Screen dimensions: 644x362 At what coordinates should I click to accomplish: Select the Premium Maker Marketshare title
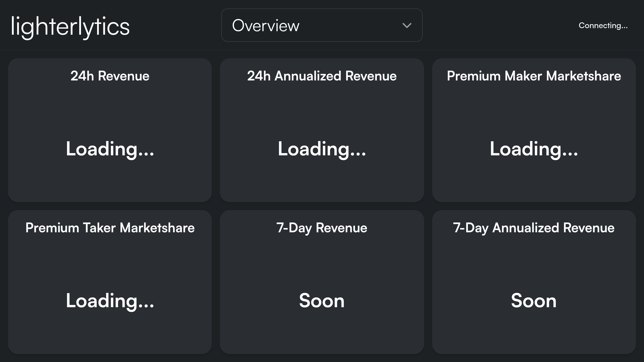tap(534, 76)
